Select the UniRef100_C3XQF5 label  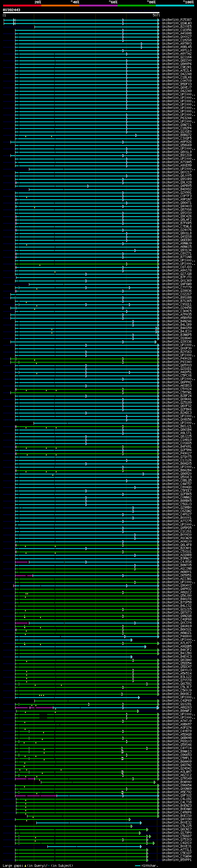(x=177, y=139)
